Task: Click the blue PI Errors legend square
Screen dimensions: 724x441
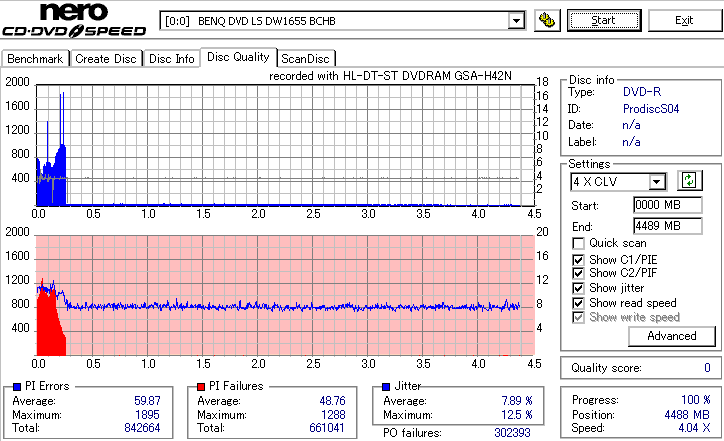Action: [17, 387]
